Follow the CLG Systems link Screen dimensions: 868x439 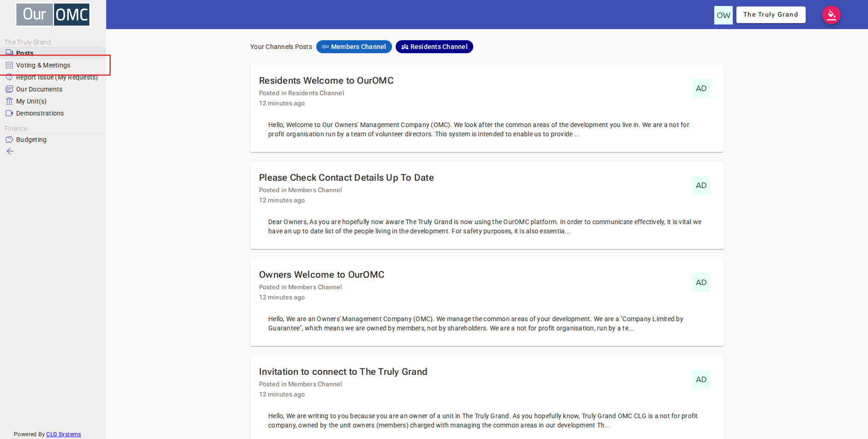point(64,434)
